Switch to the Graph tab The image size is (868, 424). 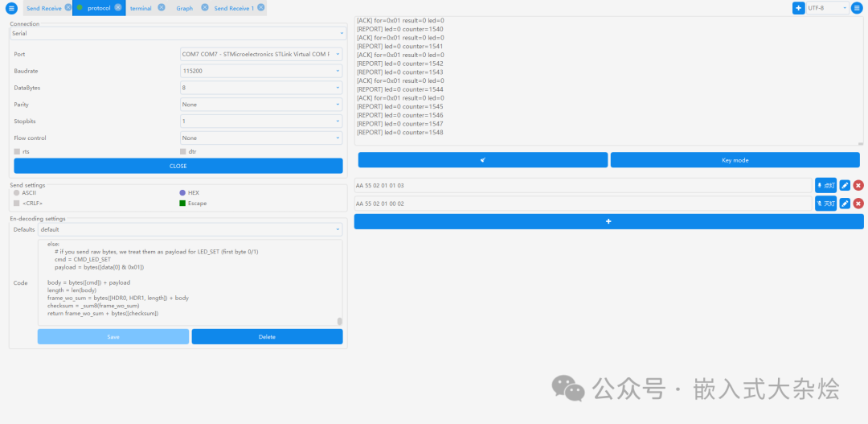184,8
